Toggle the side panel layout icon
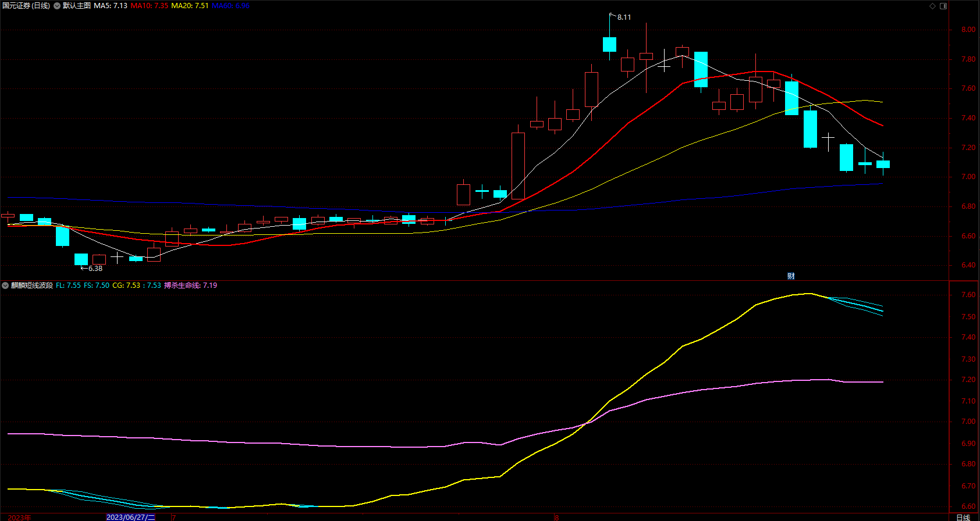Screen dimensions: 980x521 click(x=943, y=6)
